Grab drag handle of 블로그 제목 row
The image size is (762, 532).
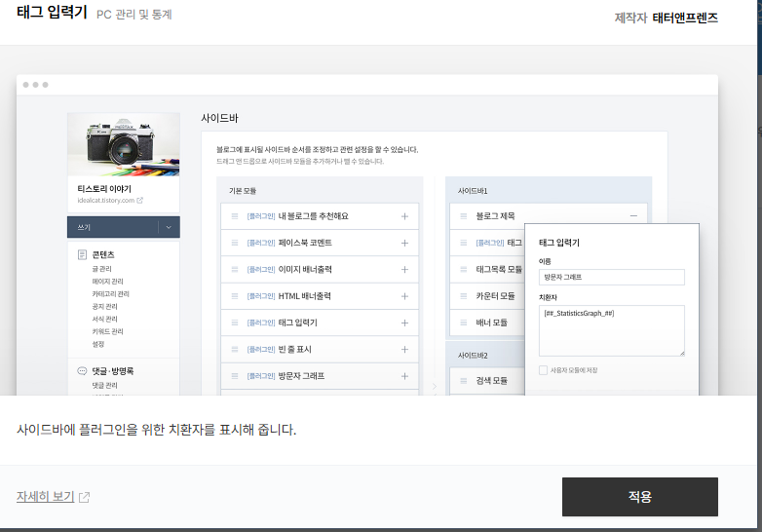pos(464,216)
